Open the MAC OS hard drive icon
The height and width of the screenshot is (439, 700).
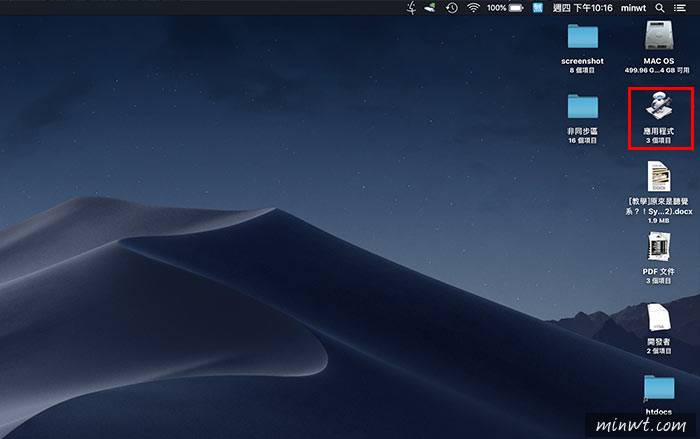659,36
